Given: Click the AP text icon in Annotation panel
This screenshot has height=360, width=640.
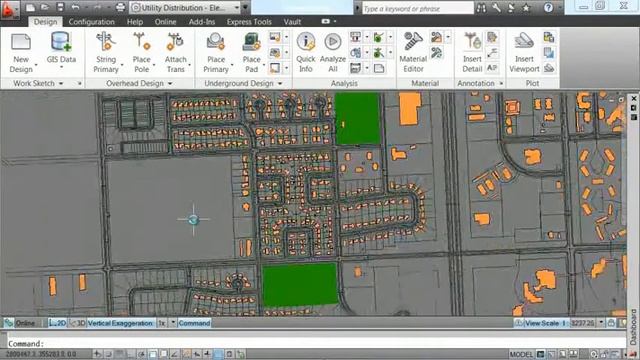Looking at the screenshot, I should coord(492,68).
